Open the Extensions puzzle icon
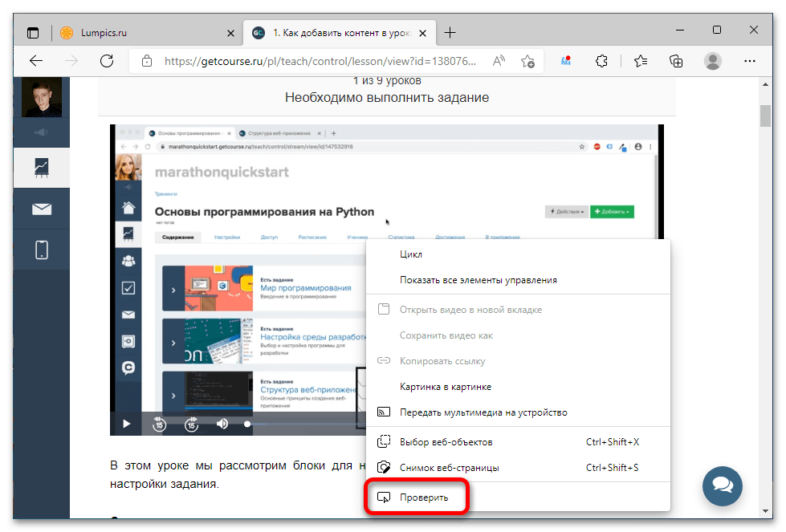Viewport: 786px width, 532px height. click(x=601, y=61)
